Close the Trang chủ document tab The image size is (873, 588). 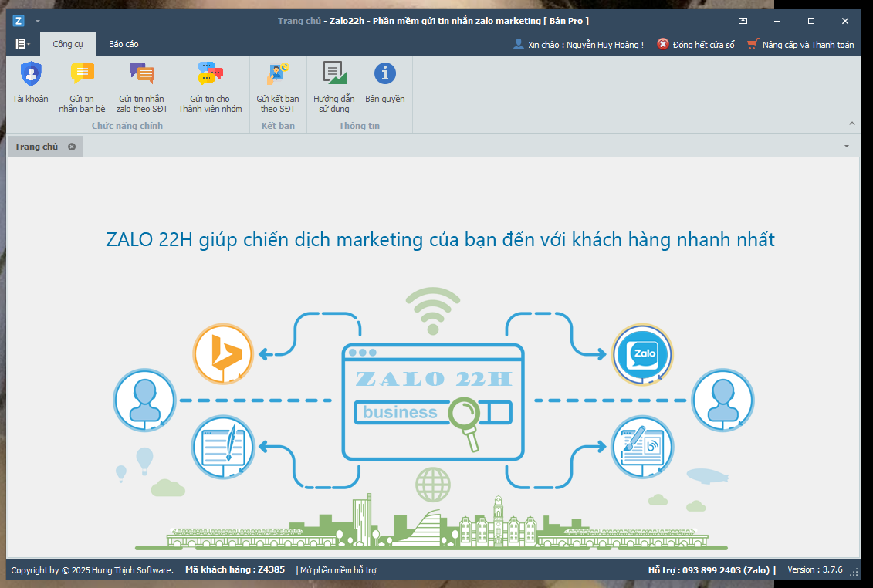click(x=72, y=147)
